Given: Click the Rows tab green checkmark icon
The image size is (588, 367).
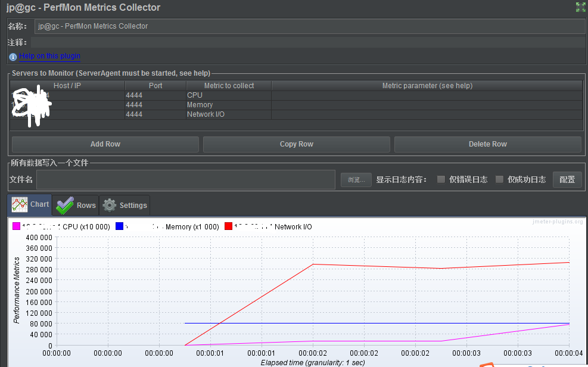Looking at the screenshot, I should 64,206.
